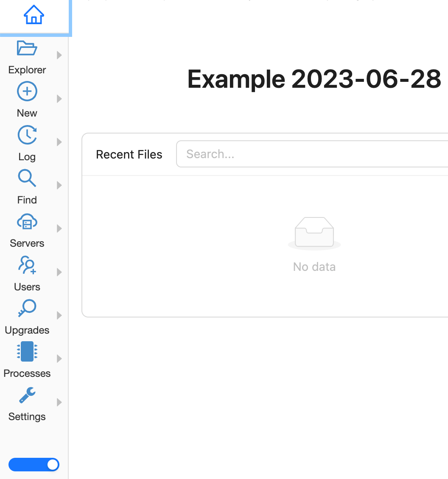Click the Recent Files heading
This screenshot has width=448, height=479.
click(x=129, y=154)
